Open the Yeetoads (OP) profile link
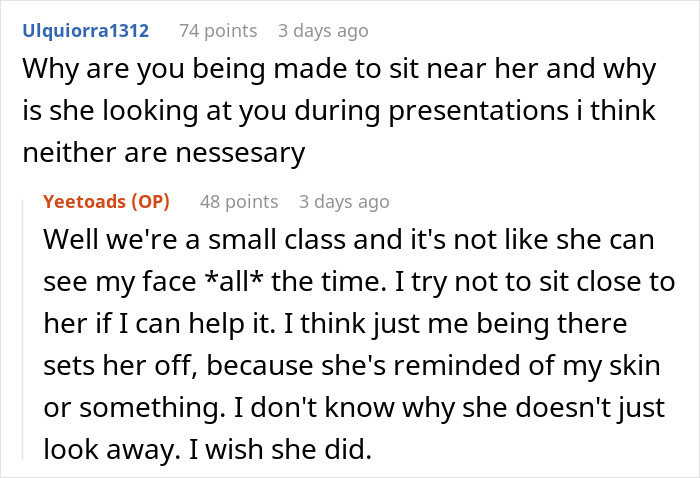Image resolution: width=700 pixels, height=478 pixels. pos(106,202)
